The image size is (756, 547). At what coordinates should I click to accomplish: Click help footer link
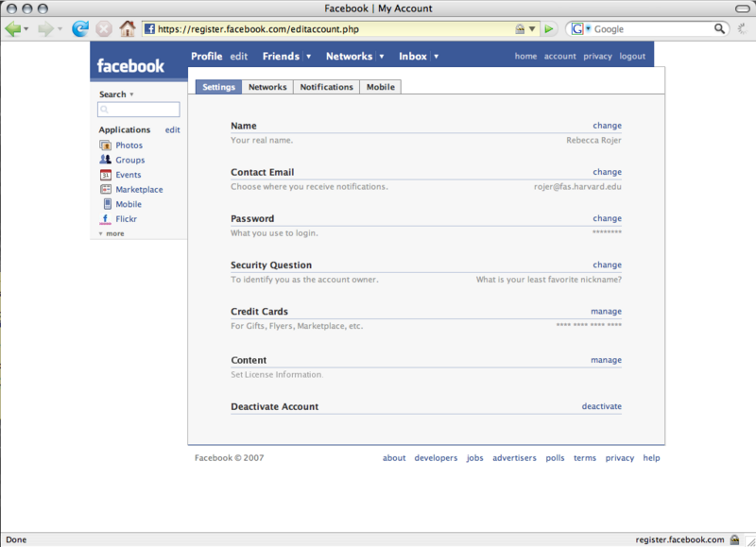click(651, 458)
